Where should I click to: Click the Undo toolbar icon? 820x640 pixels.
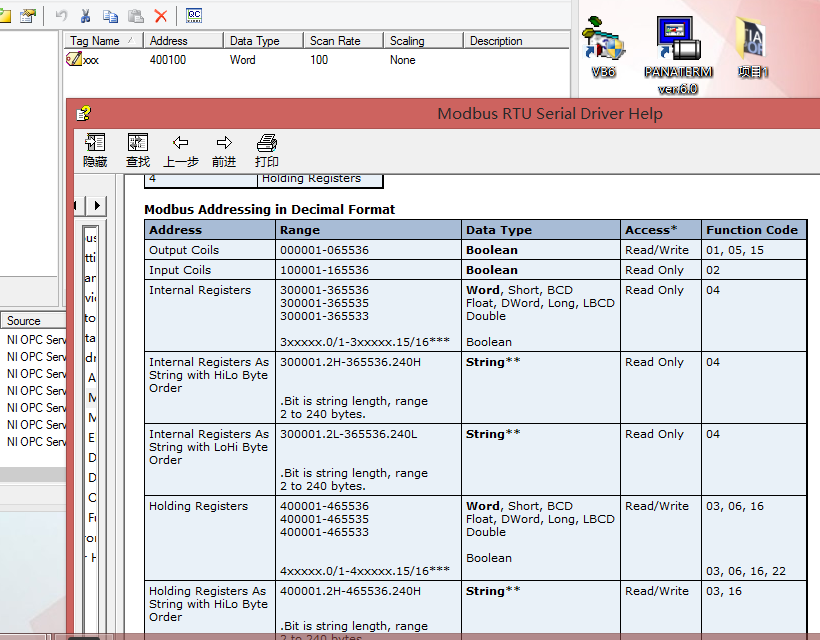point(61,16)
